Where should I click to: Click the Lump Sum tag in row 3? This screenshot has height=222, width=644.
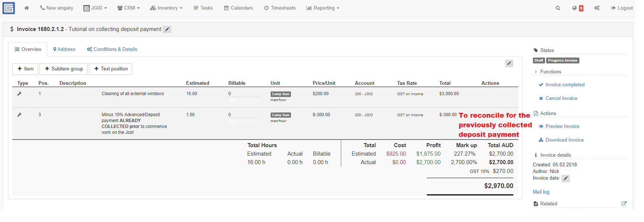tap(281, 115)
